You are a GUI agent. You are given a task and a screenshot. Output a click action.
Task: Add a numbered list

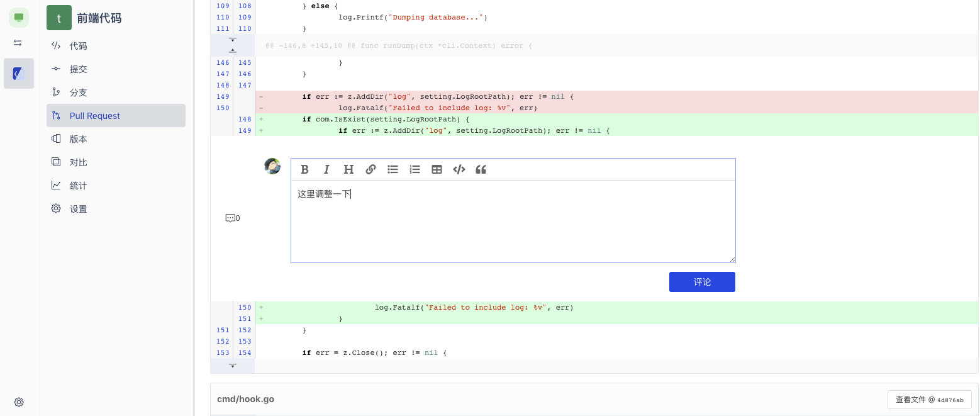415,169
